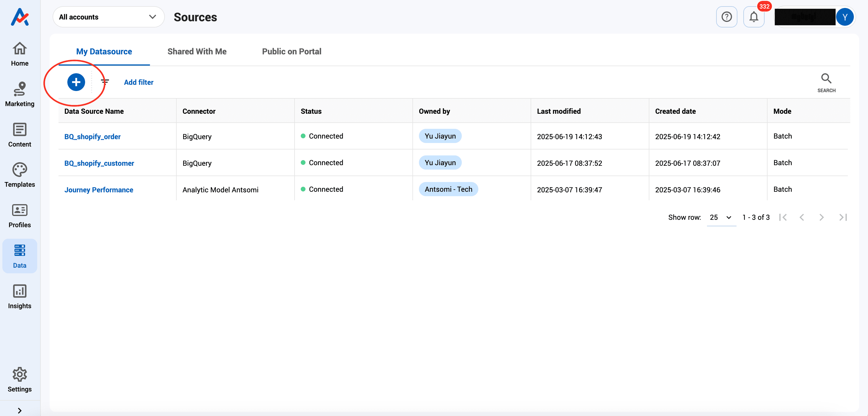Screen dimensions: 868x416
Task: Click the user avatar Y
Action: point(844,17)
